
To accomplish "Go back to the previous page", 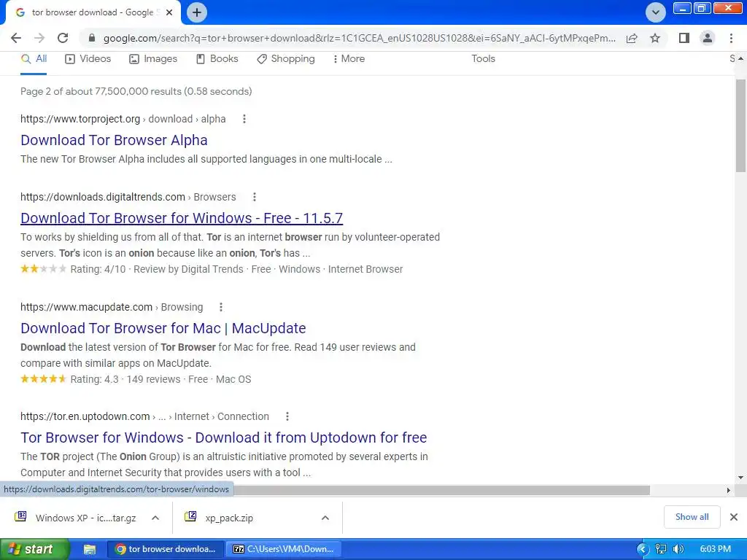I will (16, 38).
